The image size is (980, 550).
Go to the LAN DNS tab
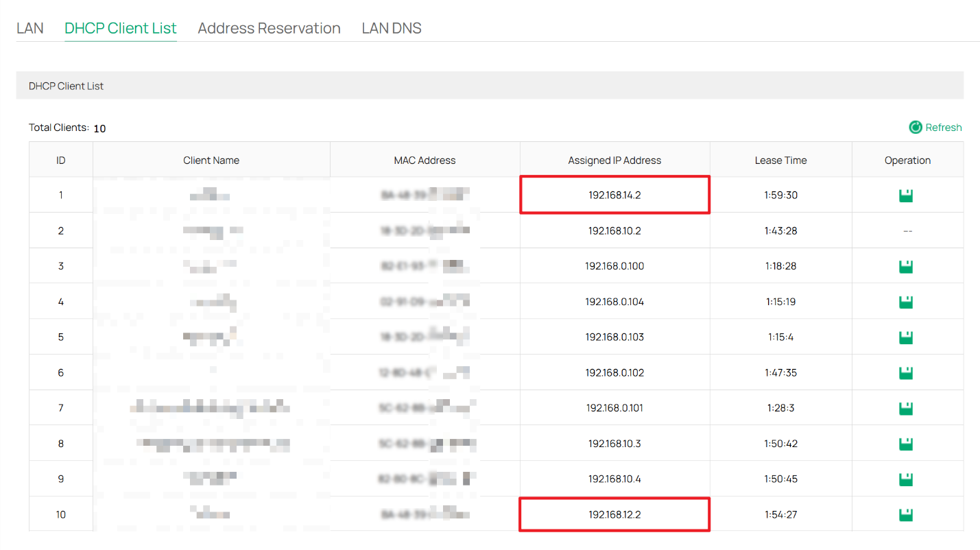pos(392,28)
